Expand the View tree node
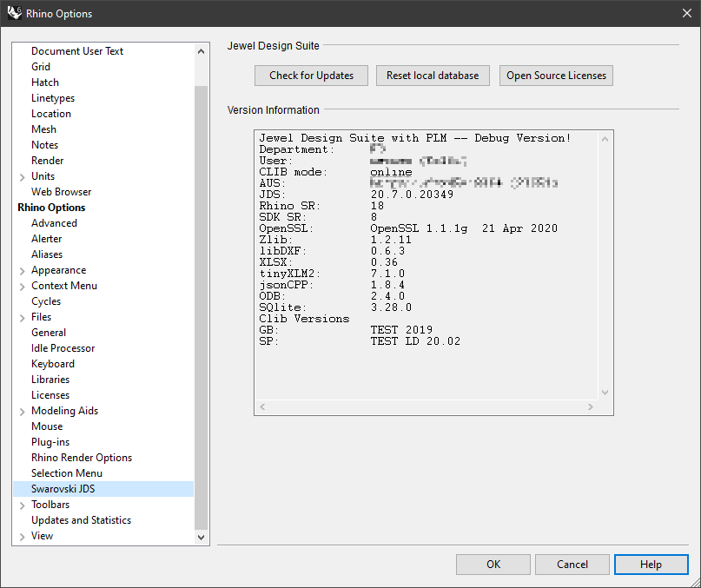The height and width of the screenshot is (588, 701). coord(22,537)
